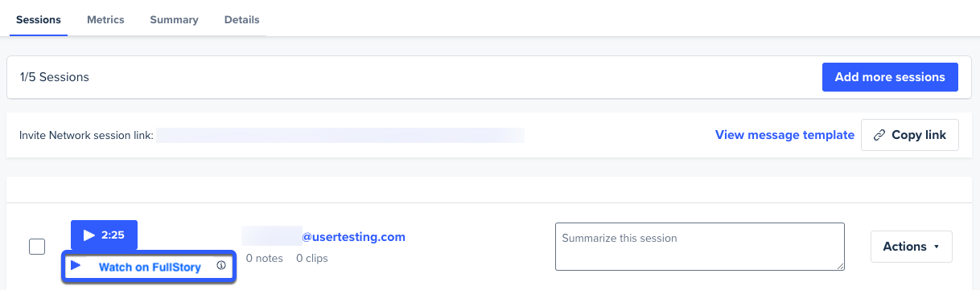This screenshot has height=290, width=980.
Task: Open the Watch on FullStory link
Action: coord(150,267)
